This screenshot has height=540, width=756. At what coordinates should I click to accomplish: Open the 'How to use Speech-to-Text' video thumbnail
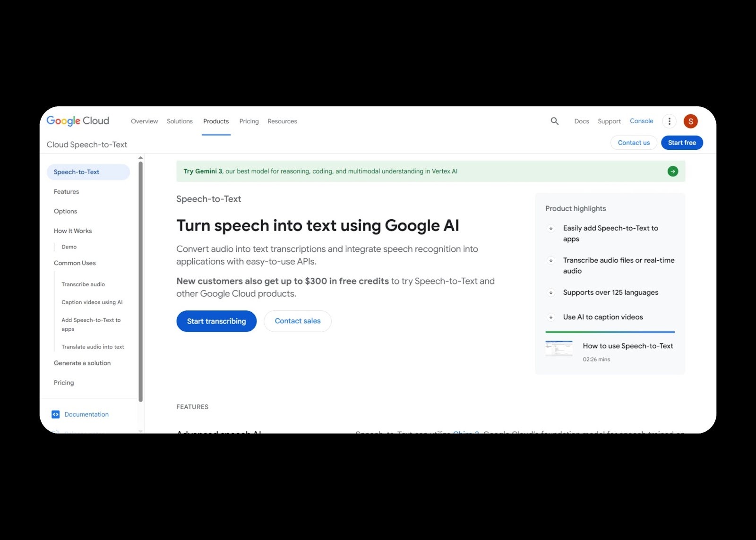pyautogui.click(x=559, y=349)
